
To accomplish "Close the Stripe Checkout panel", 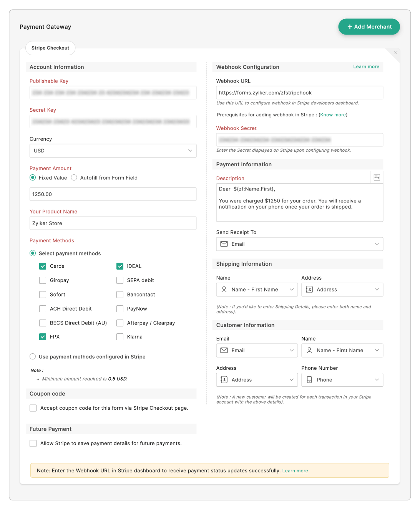I will coord(395,53).
